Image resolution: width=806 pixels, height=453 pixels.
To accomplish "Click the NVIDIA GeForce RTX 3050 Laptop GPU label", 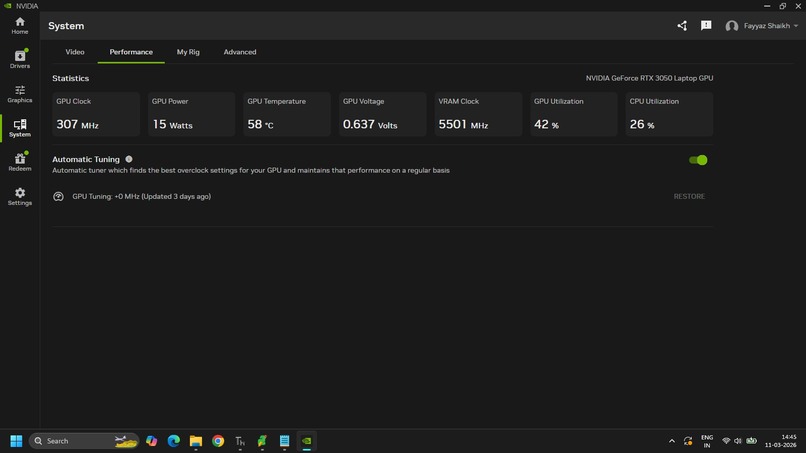I will click(649, 78).
